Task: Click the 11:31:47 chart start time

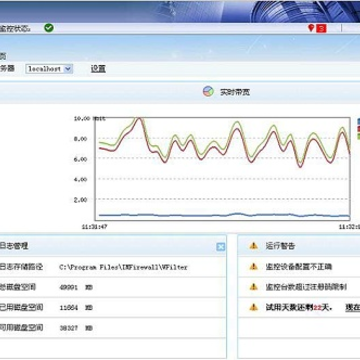Action: pos(95,227)
